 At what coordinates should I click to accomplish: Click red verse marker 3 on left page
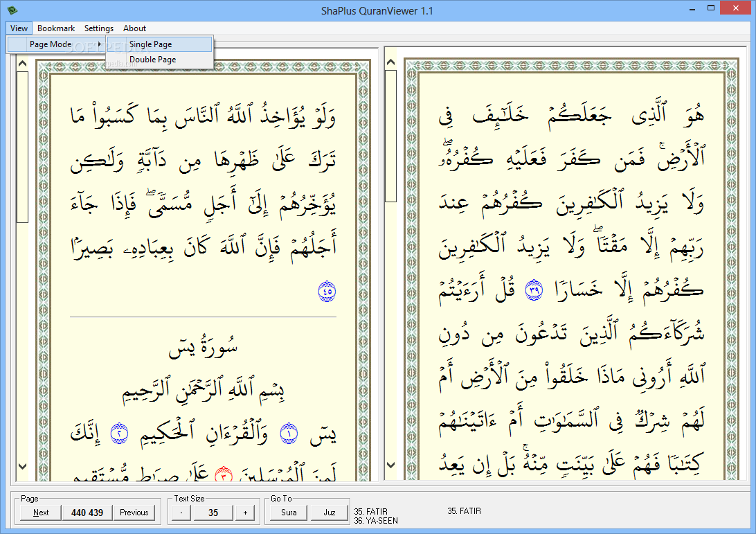pos(224,475)
